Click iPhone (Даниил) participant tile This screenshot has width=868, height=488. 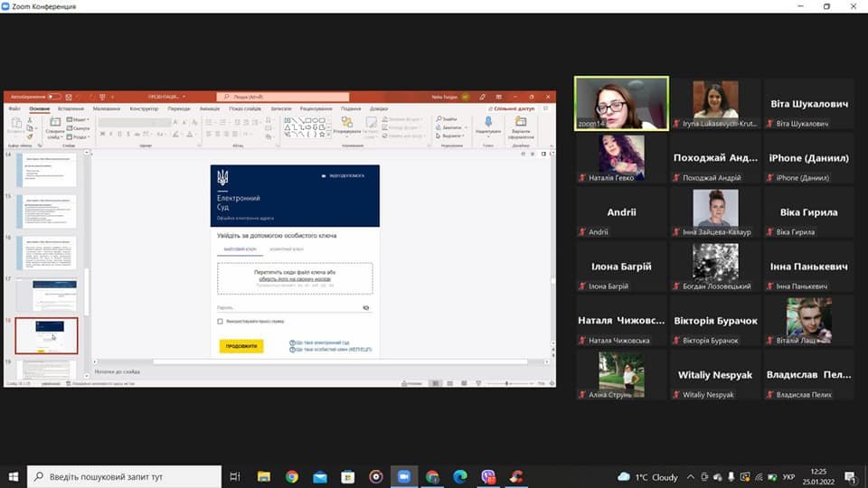[808, 157]
